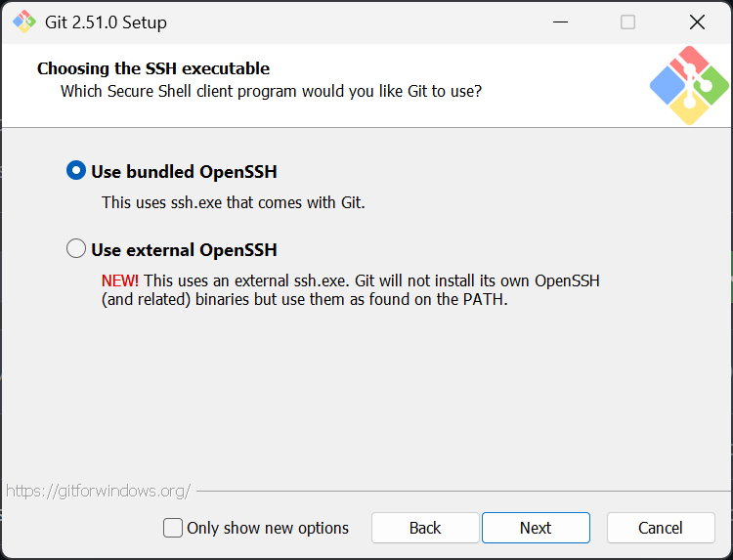This screenshot has height=560, width=733.
Task: Click the 'Choosing the SSH executable' heading
Action: click(x=153, y=68)
